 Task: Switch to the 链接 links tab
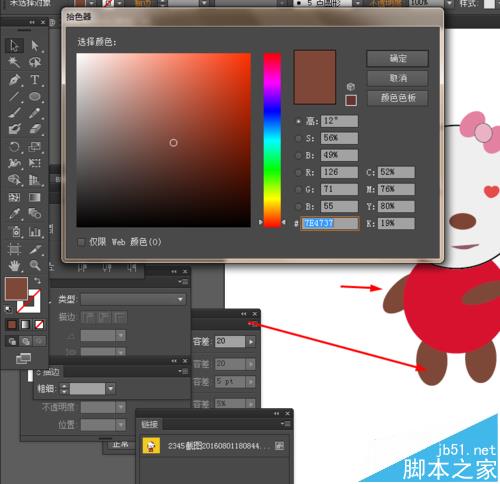[x=149, y=424]
